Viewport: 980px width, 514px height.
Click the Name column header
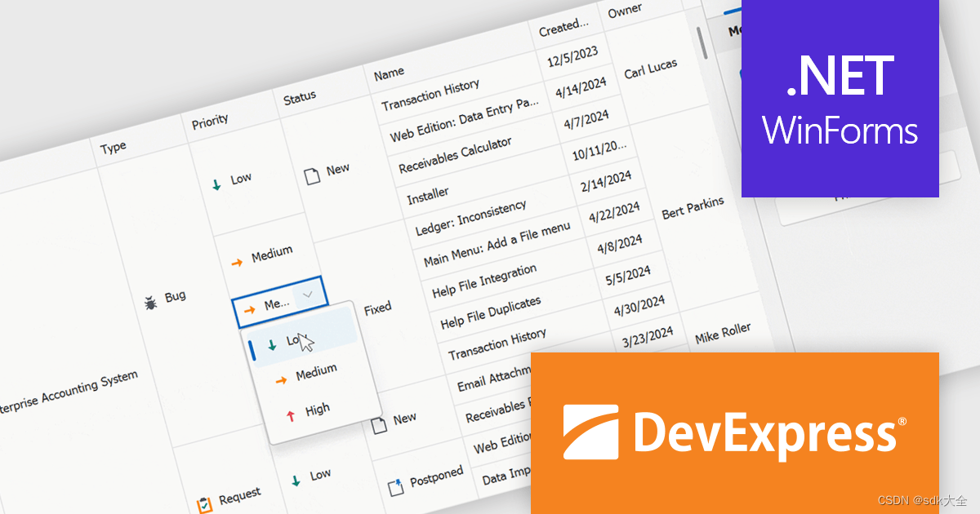pyautogui.click(x=390, y=72)
